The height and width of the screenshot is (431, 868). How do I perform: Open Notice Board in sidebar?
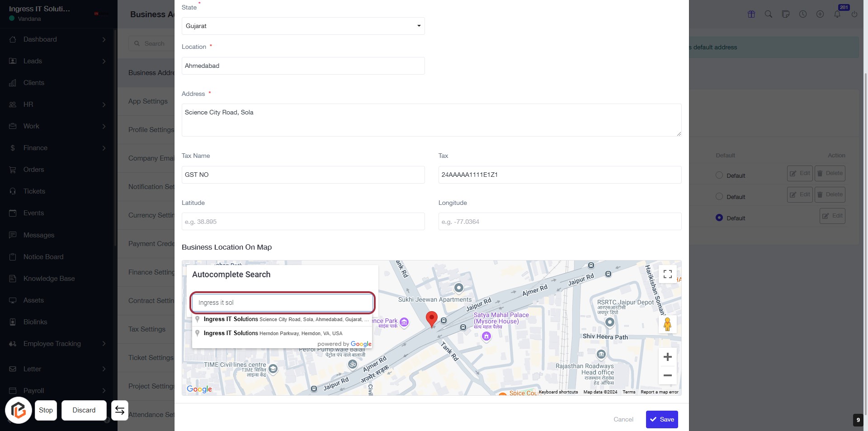pos(43,257)
